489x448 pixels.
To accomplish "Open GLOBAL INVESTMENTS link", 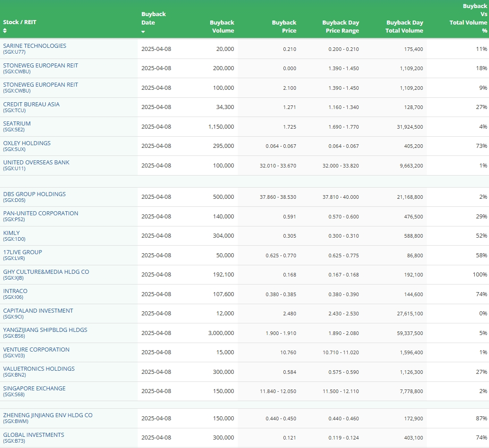I will (34, 435).
